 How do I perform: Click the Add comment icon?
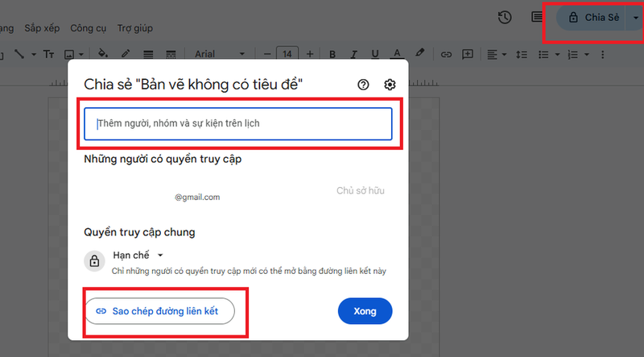coord(468,54)
